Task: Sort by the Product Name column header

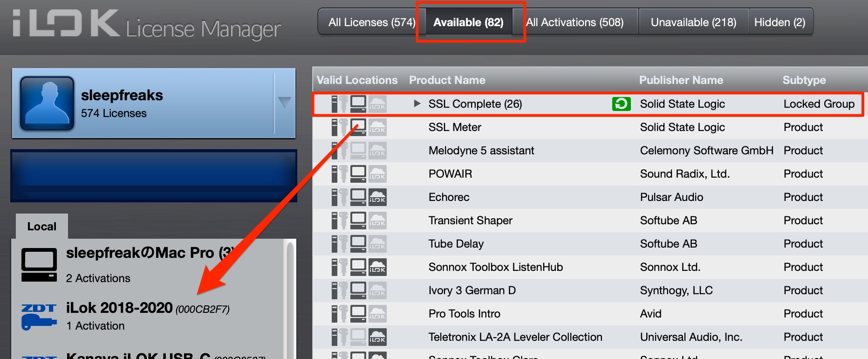Action: [x=447, y=80]
